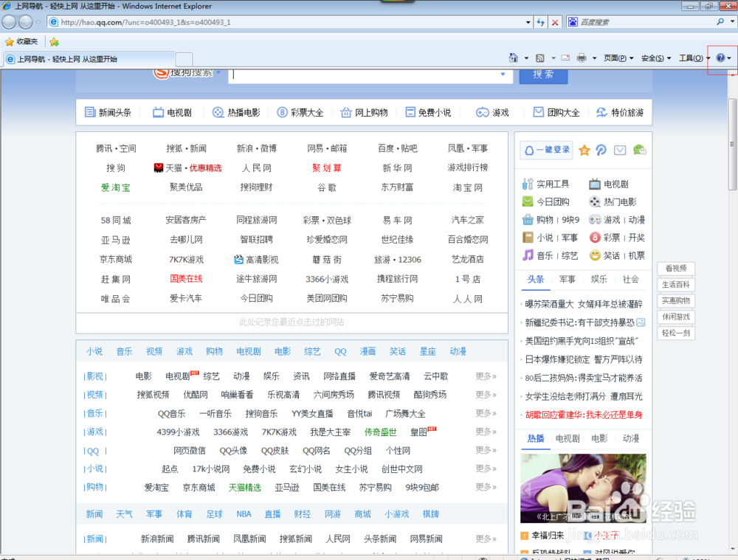This screenshot has width=738, height=560.
Task: Open the browser search provider dropdown arrow
Action: coord(732,21)
